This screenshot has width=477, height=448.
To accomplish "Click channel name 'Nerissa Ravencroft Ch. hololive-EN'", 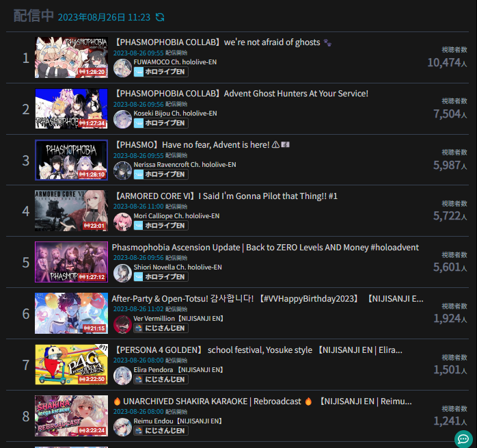I will tap(185, 164).
